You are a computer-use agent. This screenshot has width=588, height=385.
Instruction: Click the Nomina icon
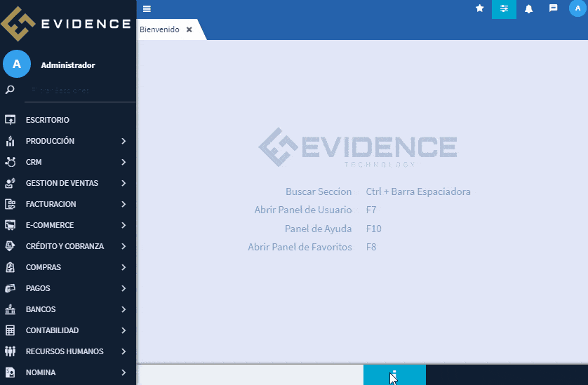10,372
